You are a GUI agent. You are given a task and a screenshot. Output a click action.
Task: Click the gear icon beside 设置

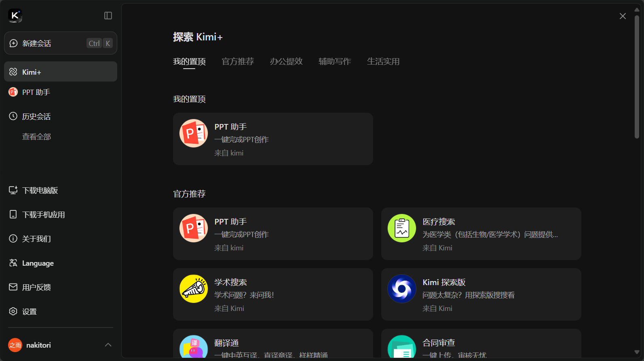(13, 311)
